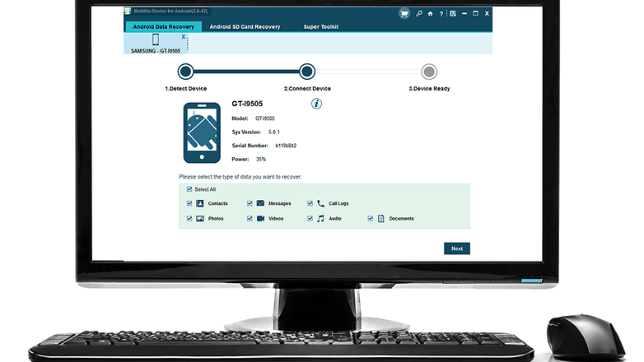Click the Device Ready step circle
This screenshot has height=362, width=644.
429,72
